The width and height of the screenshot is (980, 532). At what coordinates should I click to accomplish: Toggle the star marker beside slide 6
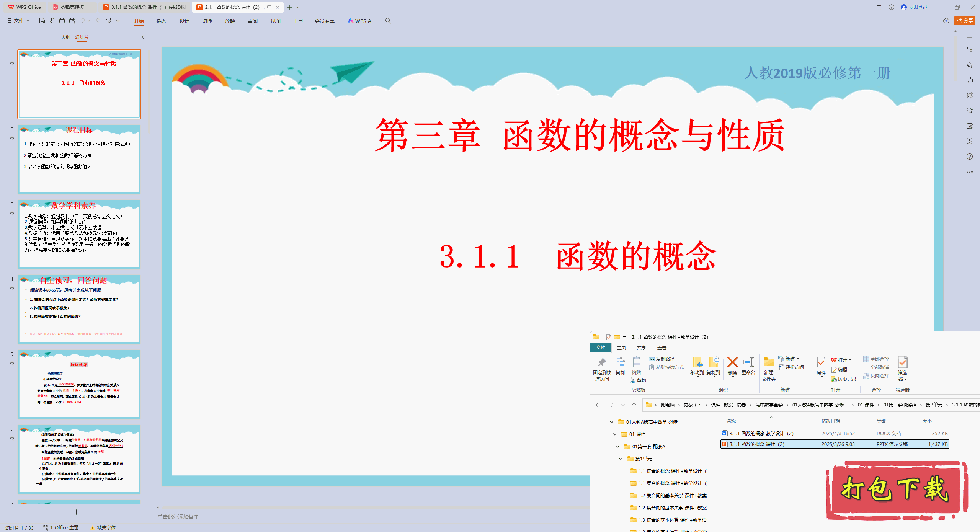tap(12, 439)
